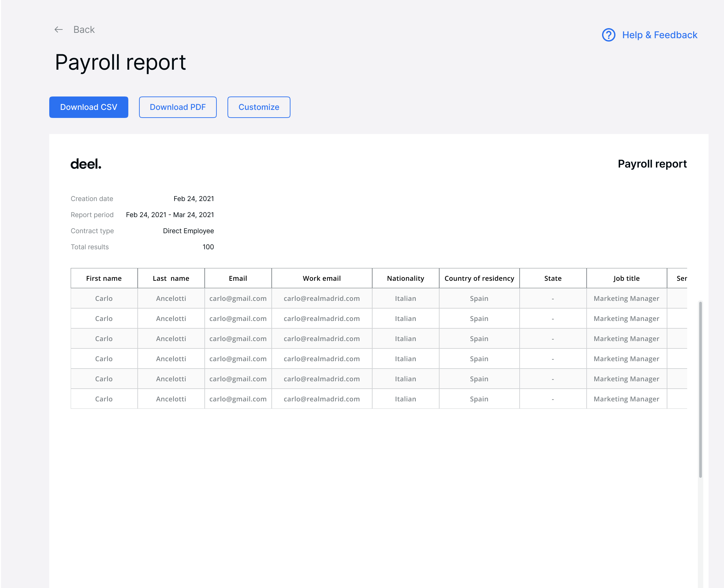
Task: Select the Nationality column header
Action: (405, 278)
